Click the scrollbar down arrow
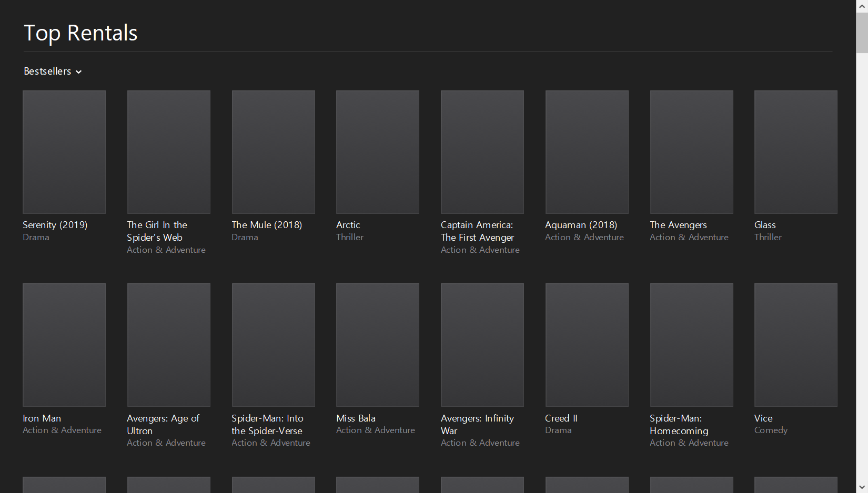The image size is (868, 493). pyautogui.click(x=862, y=487)
